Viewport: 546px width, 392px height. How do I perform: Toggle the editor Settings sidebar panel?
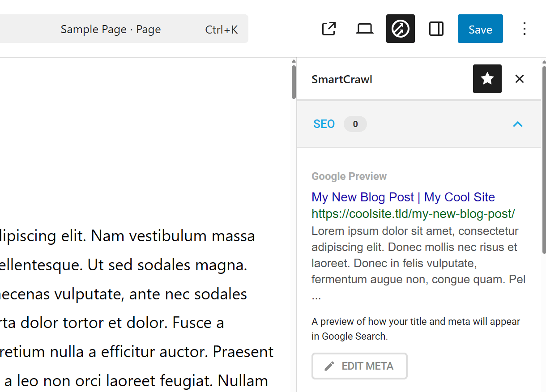(436, 29)
